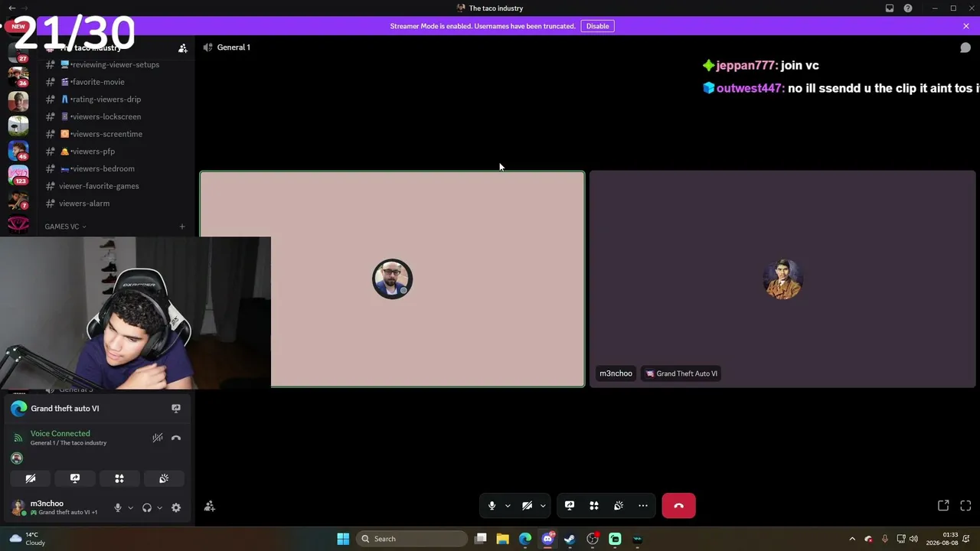
Task: Toggle full screen for the call
Action: point(965,506)
